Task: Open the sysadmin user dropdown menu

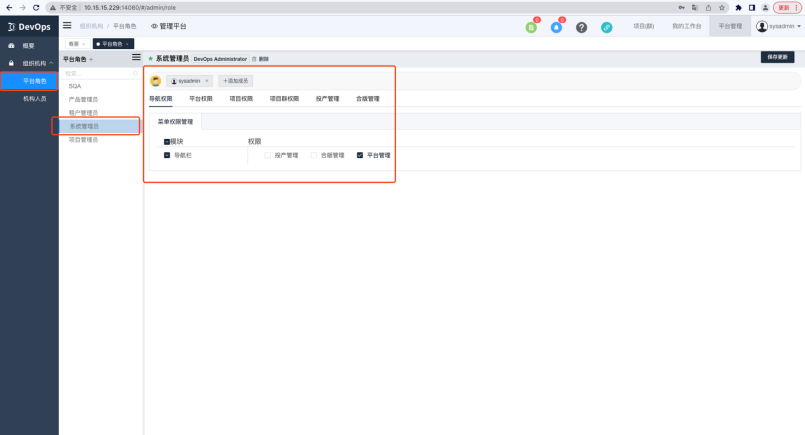Action: [x=780, y=27]
